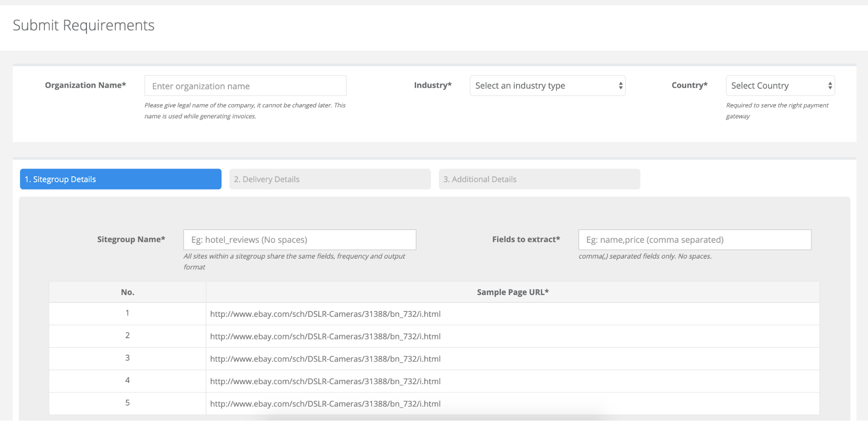Click the Organization Name input field

click(x=244, y=86)
